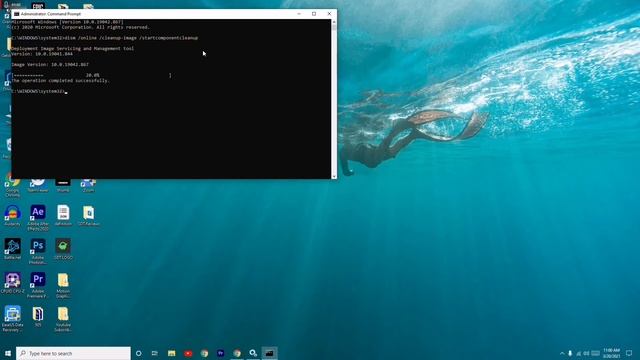Screen dimensions: 640x360
Task: Minimize the Administrator Command Prompt window
Action: [299, 14]
